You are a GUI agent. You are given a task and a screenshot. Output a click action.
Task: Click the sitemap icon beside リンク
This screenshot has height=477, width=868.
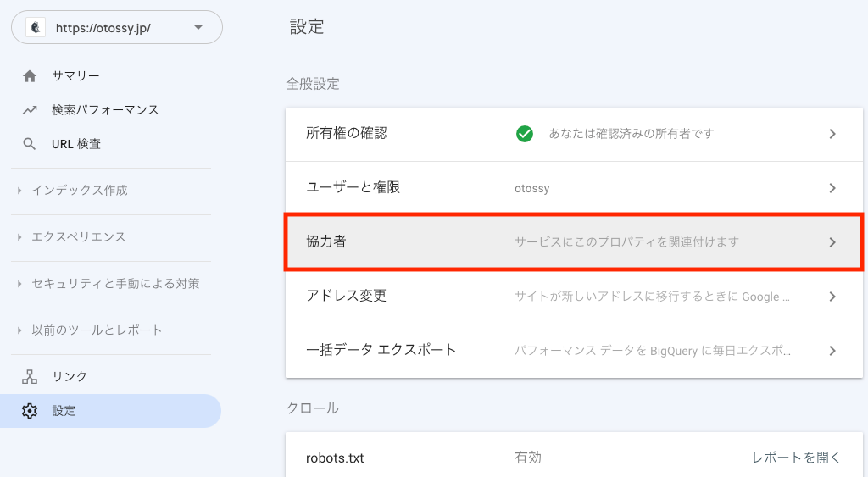[30, 377]
